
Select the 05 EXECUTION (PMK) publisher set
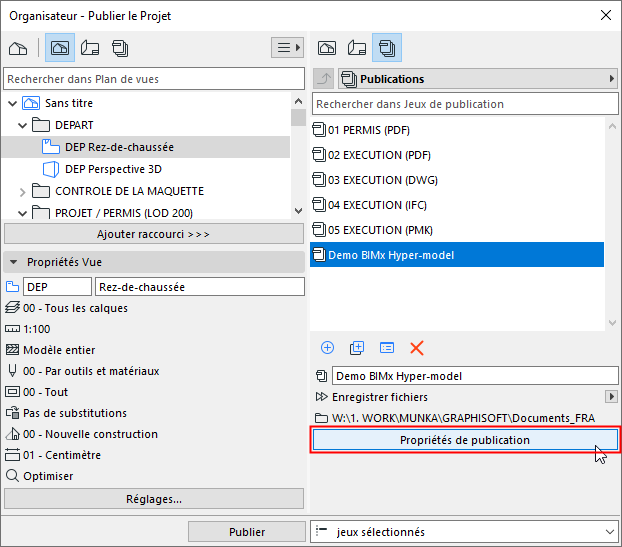coord(457,230)
